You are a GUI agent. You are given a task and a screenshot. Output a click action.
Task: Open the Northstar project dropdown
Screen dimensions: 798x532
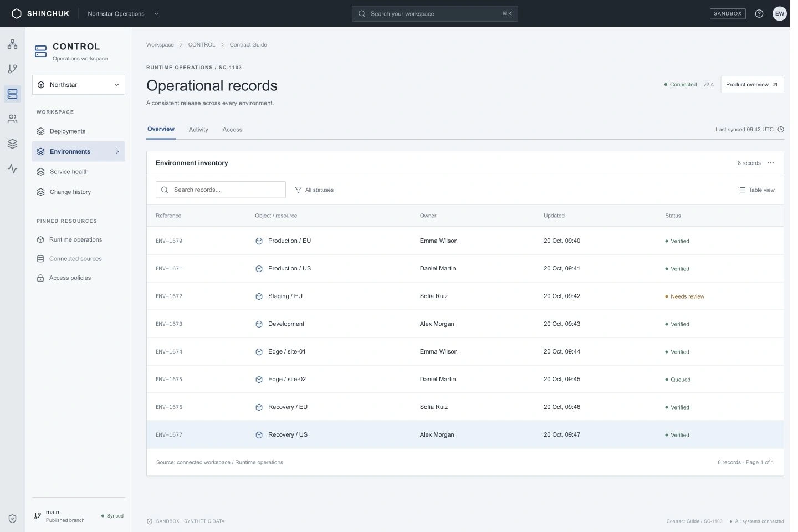point(79,85)
